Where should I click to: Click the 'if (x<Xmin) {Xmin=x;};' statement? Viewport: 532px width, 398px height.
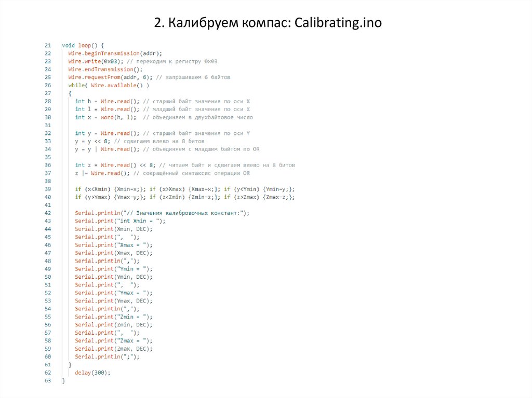point(110,189)
